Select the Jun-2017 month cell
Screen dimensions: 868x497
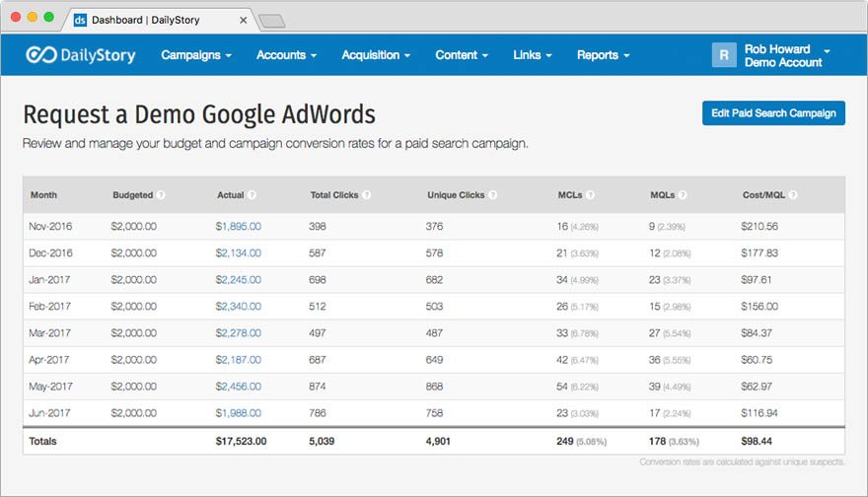49,413
